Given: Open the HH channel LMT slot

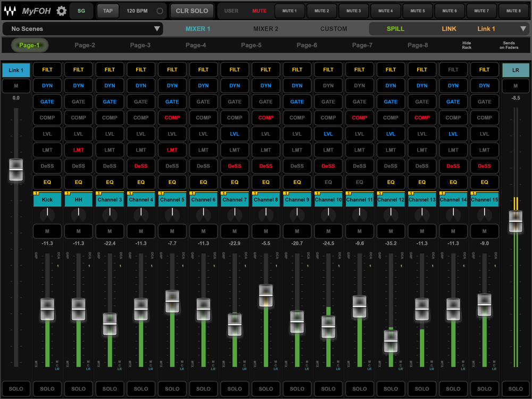Looking at the screenshot, I should pos(78,150).
